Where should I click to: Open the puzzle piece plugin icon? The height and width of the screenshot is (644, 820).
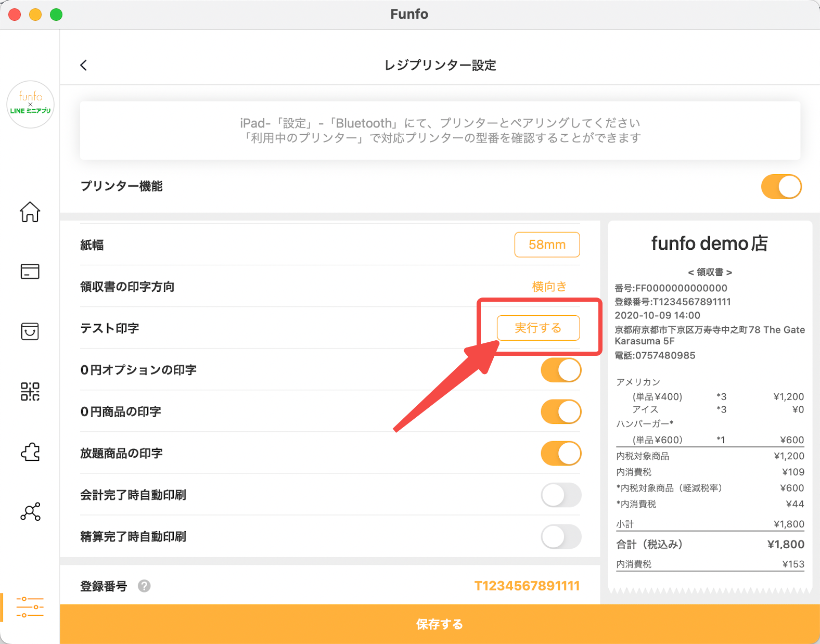click(x=30, y=452)
